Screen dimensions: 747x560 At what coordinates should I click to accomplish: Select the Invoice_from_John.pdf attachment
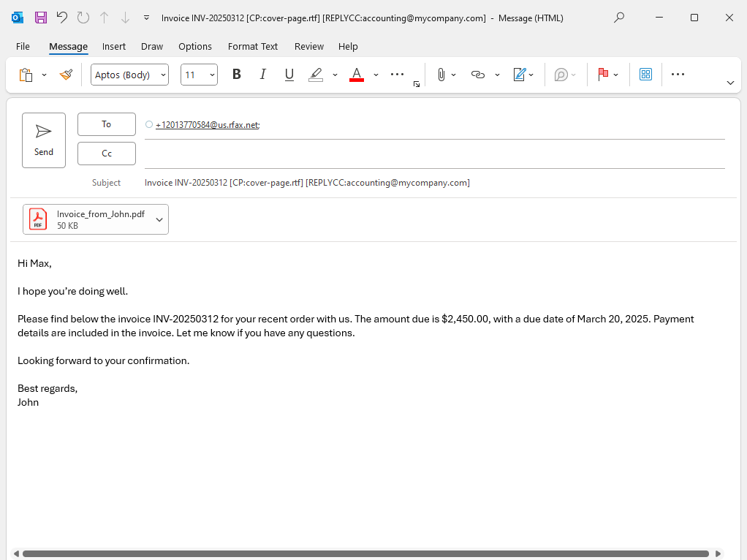(x=96, y=219)
